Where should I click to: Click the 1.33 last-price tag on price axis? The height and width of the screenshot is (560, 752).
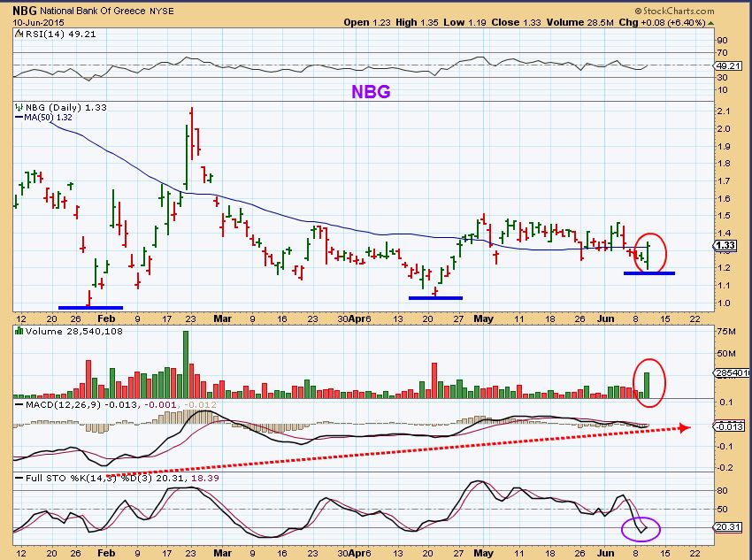pyautogui.click(x=725, y=245)
